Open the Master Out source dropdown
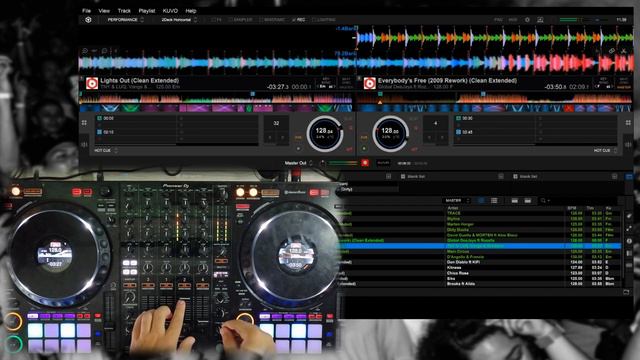 point(299,163)
